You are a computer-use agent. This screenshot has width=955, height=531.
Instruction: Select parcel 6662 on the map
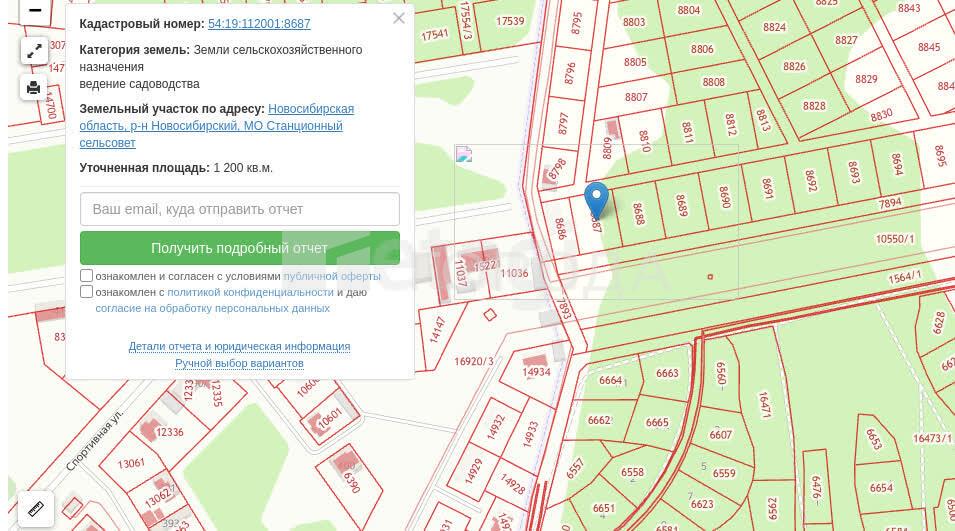pos(599,420)
